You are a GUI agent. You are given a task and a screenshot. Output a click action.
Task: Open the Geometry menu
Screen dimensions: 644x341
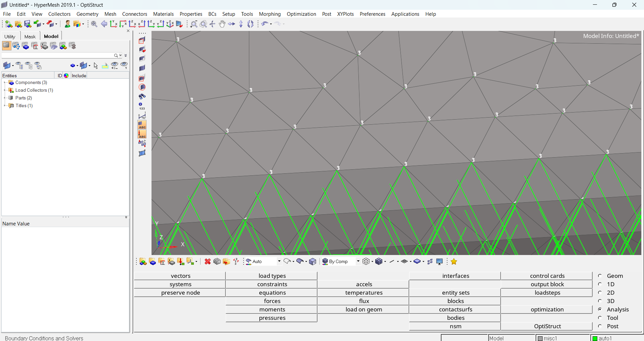tap(87, 14)
